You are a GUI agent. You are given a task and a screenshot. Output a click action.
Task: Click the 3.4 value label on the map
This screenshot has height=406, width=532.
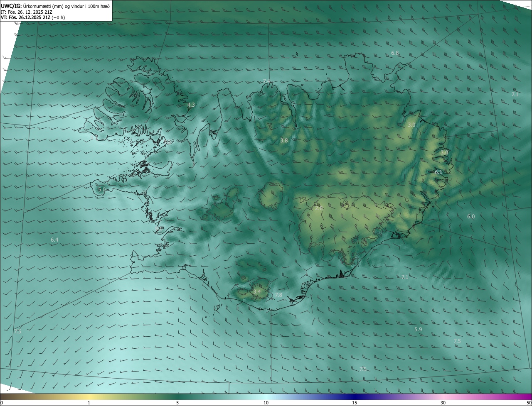pos(257,292)
